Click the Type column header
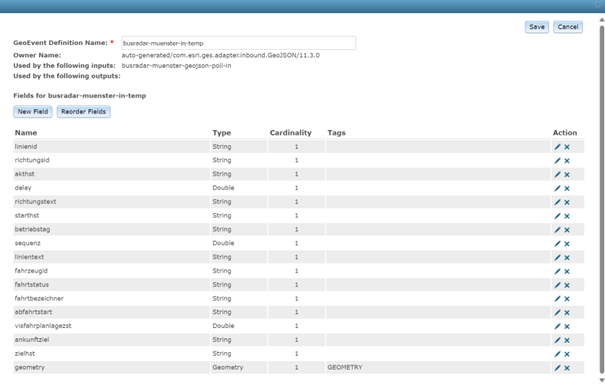The height and width of the screenshot is (384, 605). tap(221, 133)
